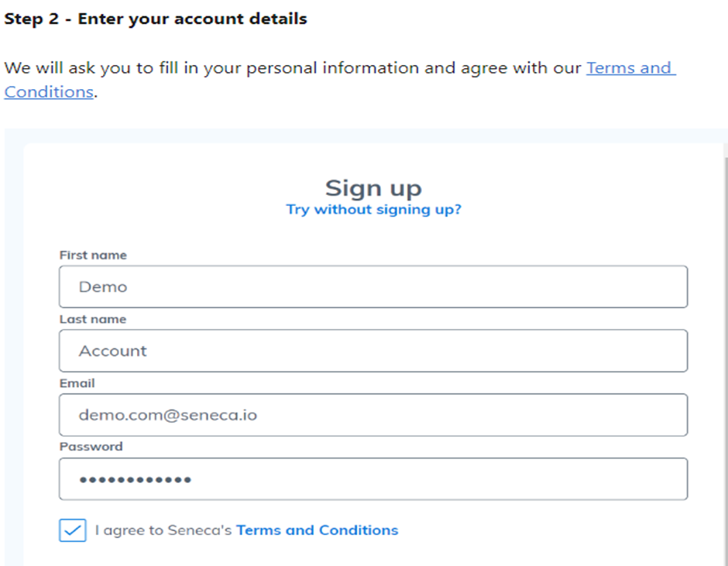Image resolution: width=728 pixels, height=566 pixels.
Task: Click the 'We will ask you' intro sentence
Action: click(x=293, y=68)
